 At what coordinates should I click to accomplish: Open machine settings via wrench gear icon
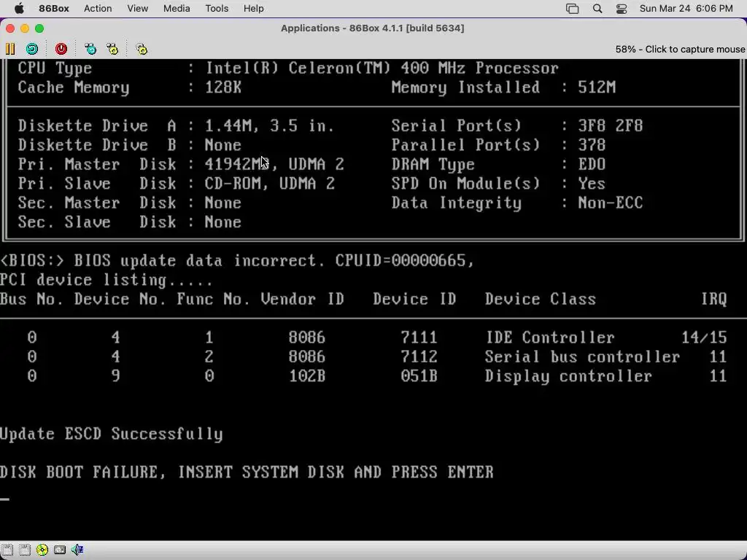point(142,49)
